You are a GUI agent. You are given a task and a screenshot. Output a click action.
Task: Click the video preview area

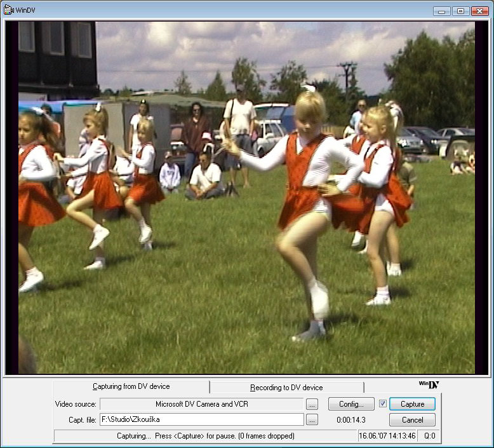coord(247,198)
